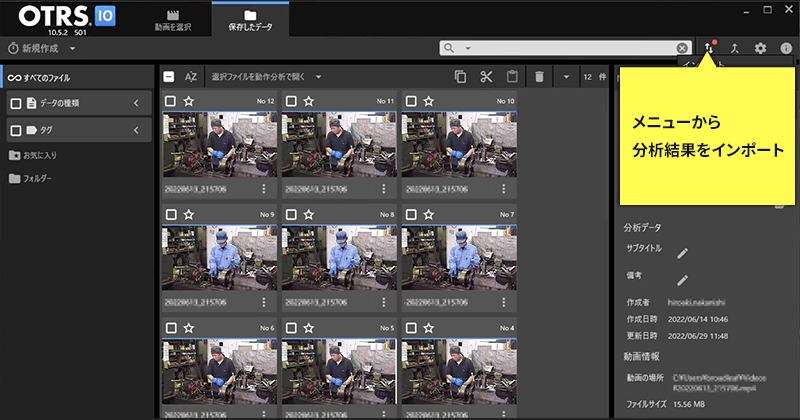800x420 pixels.
Task: Expand the タグ section chevron
Action: click(136, 130)
